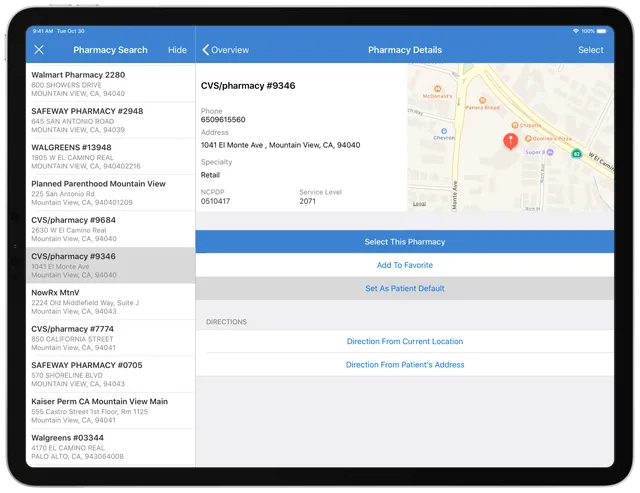Image resolution: width=640 pixels, height=493 pixels.
Task: Select SAFEWAY PHARMACY #0705 row
Action: point(111,374)
